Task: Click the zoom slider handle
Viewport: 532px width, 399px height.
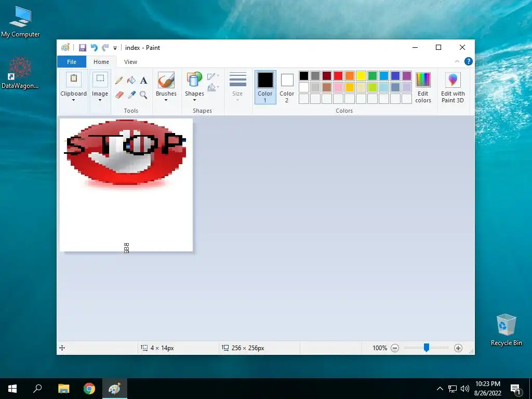Action: pos(427,348)
